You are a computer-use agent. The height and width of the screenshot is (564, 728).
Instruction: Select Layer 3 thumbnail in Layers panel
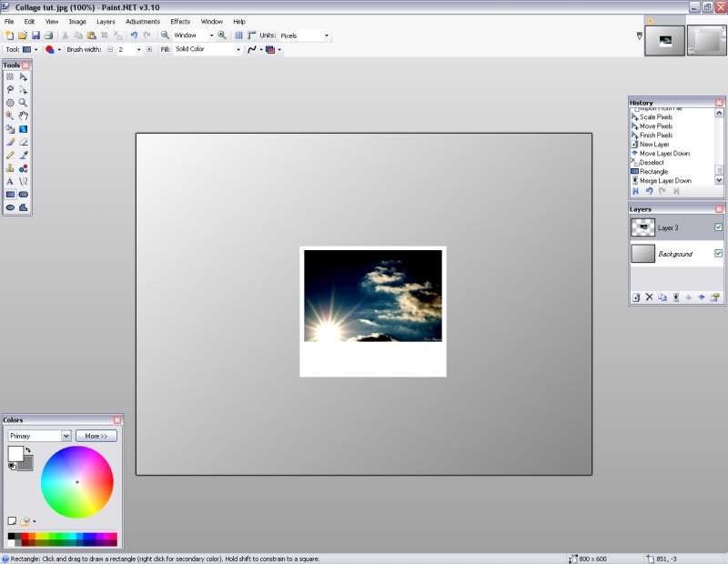coord(643,227)
